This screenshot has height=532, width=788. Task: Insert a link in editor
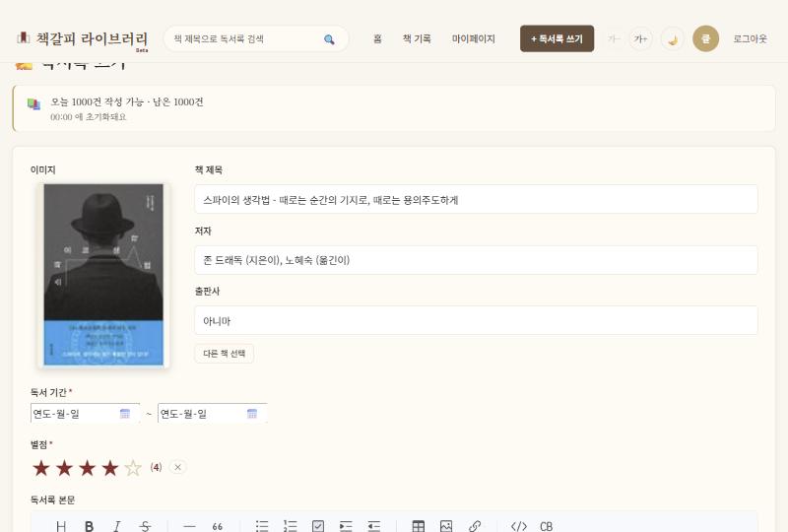[474, 526]
